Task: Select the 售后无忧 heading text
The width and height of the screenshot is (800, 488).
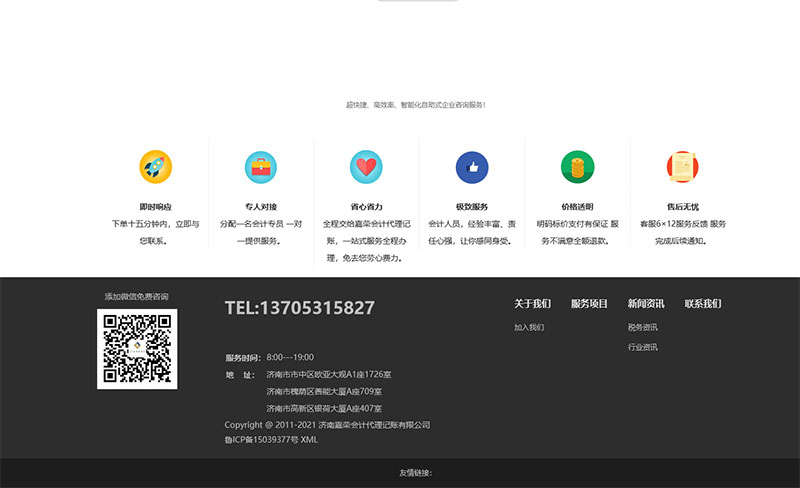Action: 682,207
